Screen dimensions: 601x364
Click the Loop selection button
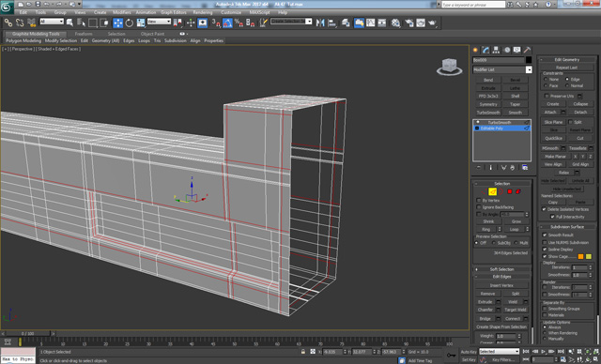coord(514,229)
